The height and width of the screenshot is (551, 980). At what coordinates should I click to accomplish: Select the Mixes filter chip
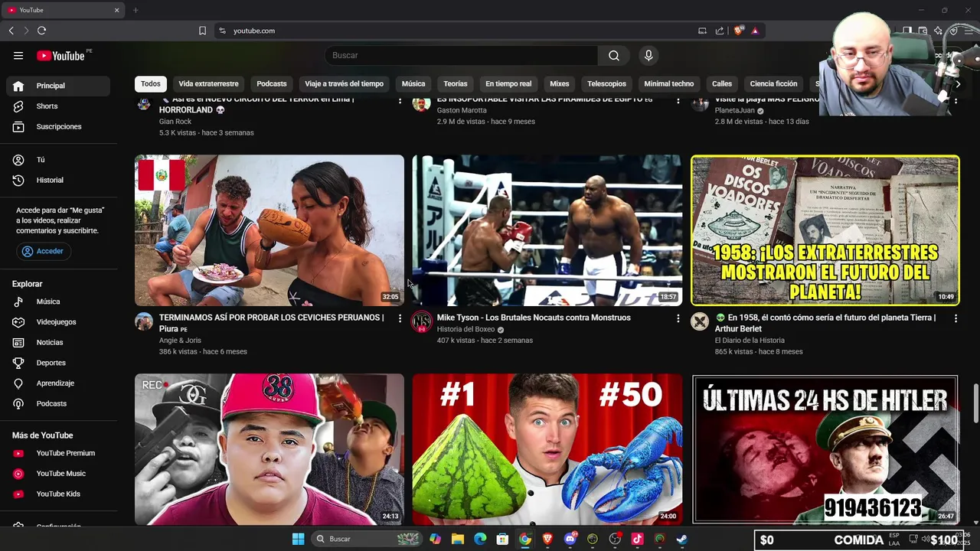[560, 83]
